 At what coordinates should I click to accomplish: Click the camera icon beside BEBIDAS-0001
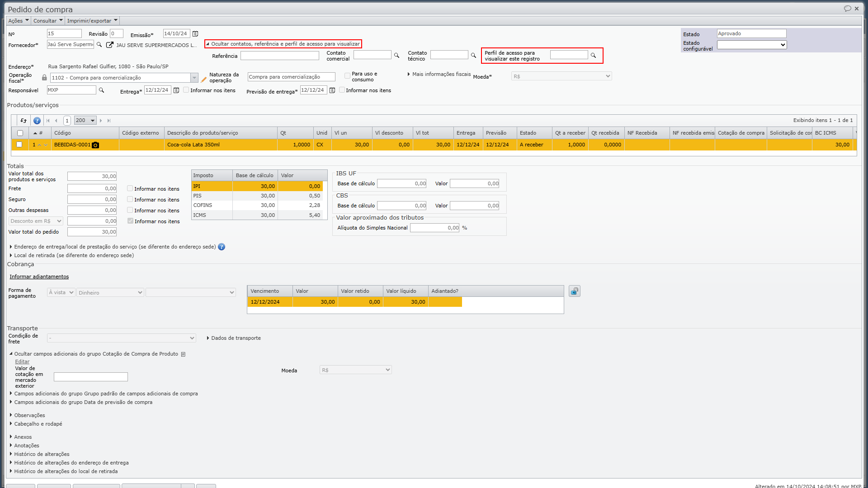pyautogui.click(x=95, y=145)
